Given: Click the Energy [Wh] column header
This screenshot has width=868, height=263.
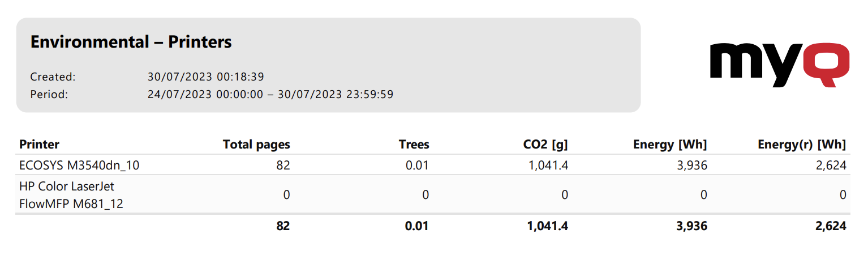Looking at the screenshot, I should (x=670, y=145).
